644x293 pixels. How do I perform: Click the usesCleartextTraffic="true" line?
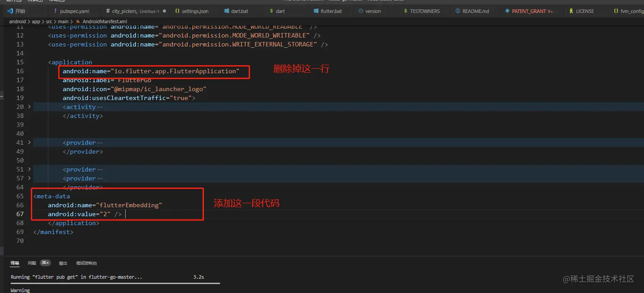click(x=129, y=98)
